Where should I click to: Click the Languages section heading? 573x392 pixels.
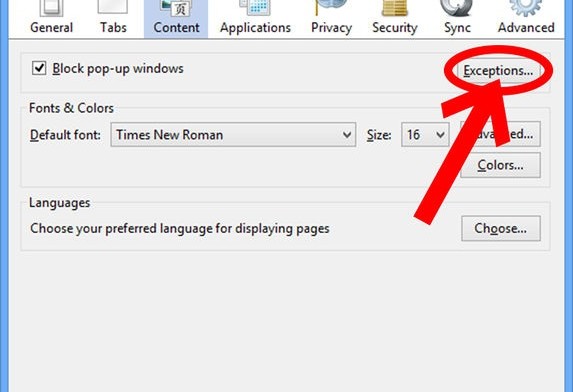[60, 203]
